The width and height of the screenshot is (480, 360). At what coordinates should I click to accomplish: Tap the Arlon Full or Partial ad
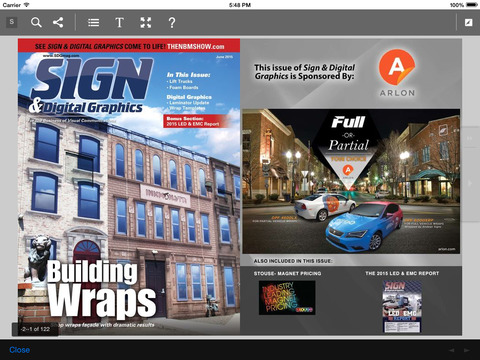[351, 181]
